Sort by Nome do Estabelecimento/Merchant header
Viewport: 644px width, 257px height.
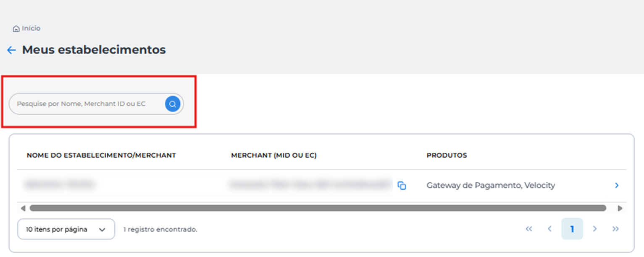click(101, 156)
